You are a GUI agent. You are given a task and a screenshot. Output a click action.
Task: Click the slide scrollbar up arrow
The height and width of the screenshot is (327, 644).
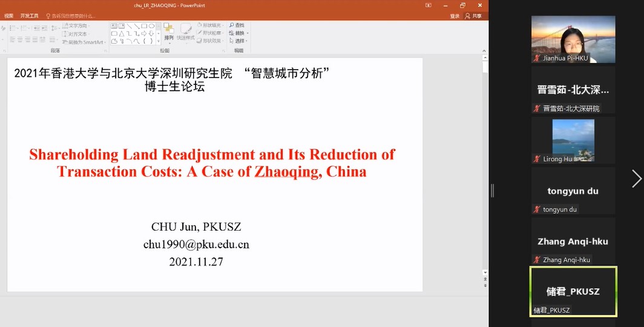click(x=485, y=58)
